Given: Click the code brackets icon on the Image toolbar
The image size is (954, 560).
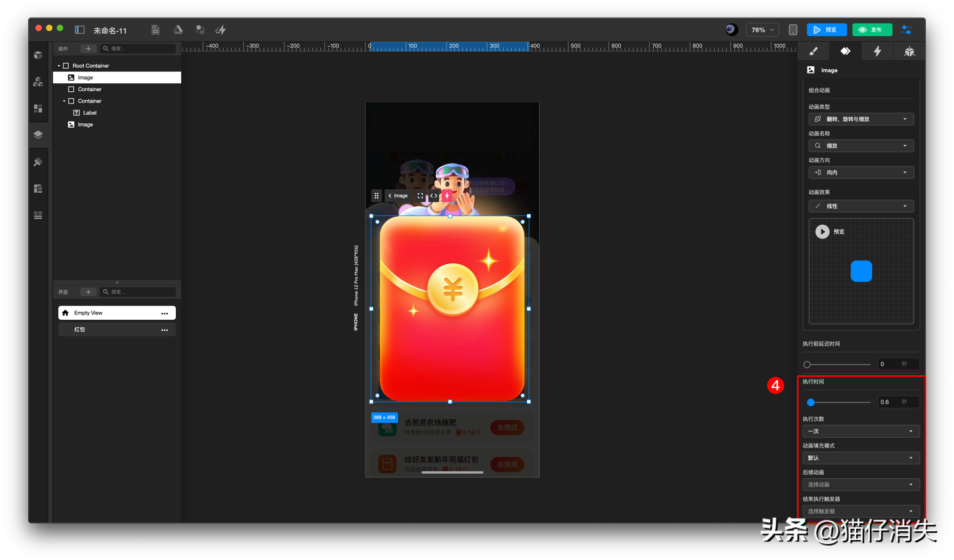Looking at the screenshot, I should (x=434, y=196).
